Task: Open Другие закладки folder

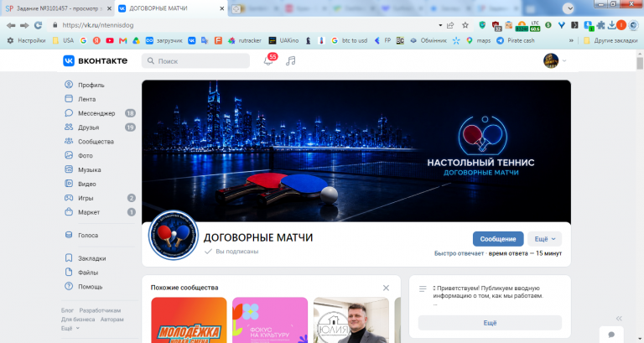Action: tap(610, 40)
